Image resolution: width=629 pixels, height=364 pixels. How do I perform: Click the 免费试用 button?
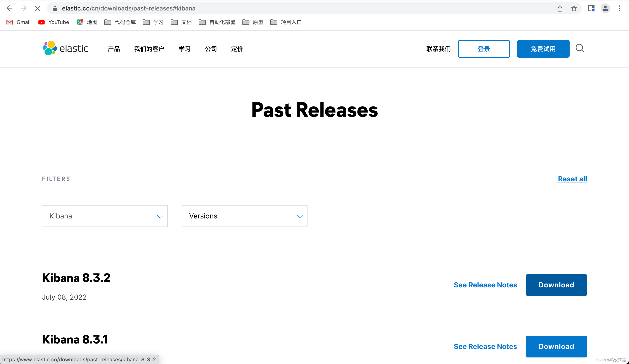point(543,49)
